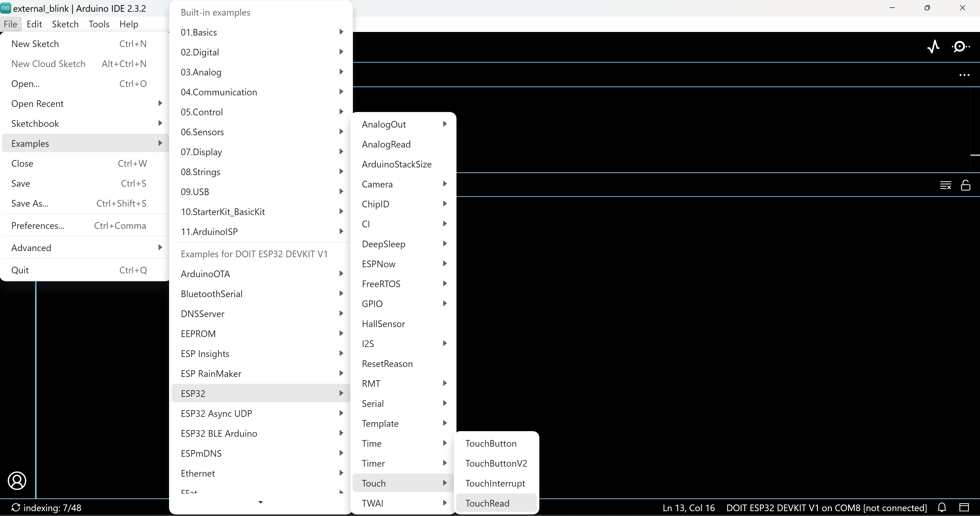
Task: Open the File menu
Action: 10,24
